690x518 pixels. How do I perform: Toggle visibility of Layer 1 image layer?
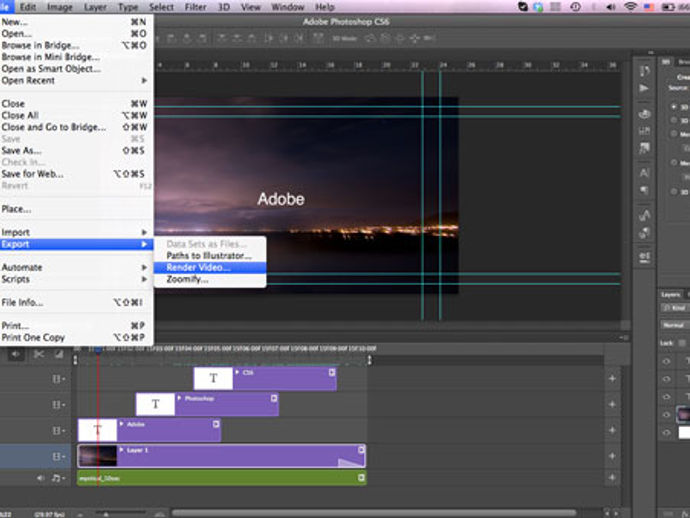(666, 414)
